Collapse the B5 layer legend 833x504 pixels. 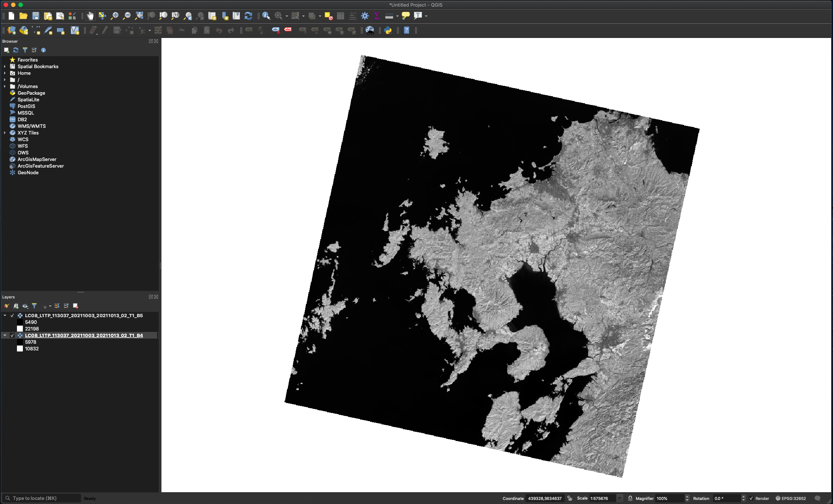[5, 316]
